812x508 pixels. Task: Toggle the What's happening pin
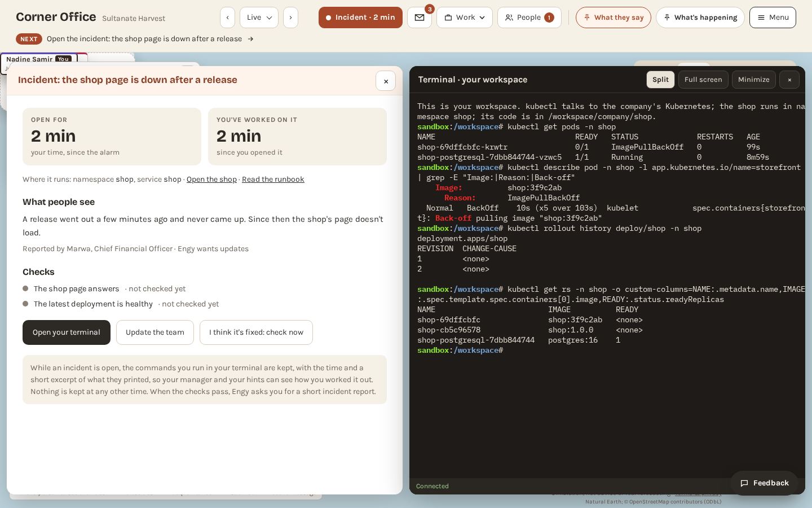tap(700, 17)
